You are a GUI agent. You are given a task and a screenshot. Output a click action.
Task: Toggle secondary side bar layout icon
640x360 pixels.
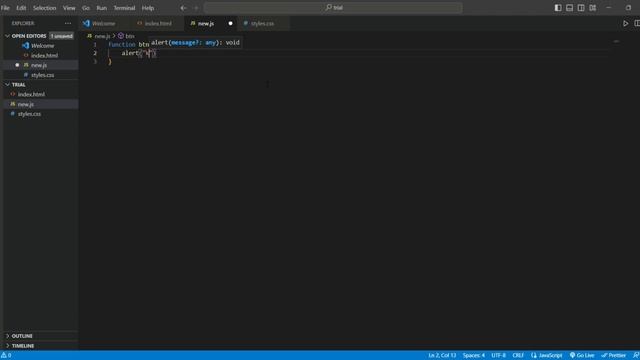pyautogui.click(x=581, y=8)
